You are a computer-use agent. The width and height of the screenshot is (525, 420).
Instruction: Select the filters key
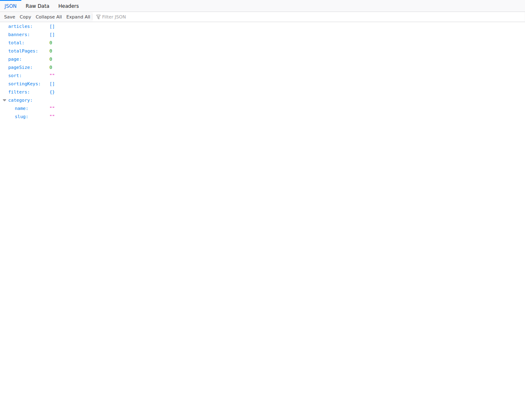[x=19, y=92]
